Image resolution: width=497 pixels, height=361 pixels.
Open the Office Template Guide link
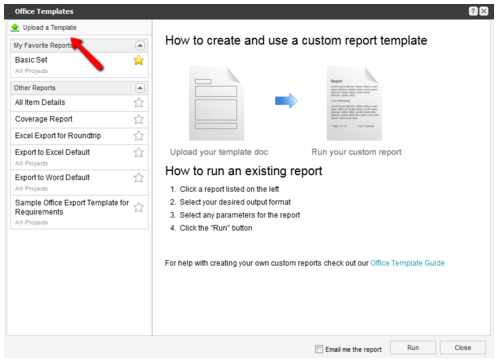point(407,263)
